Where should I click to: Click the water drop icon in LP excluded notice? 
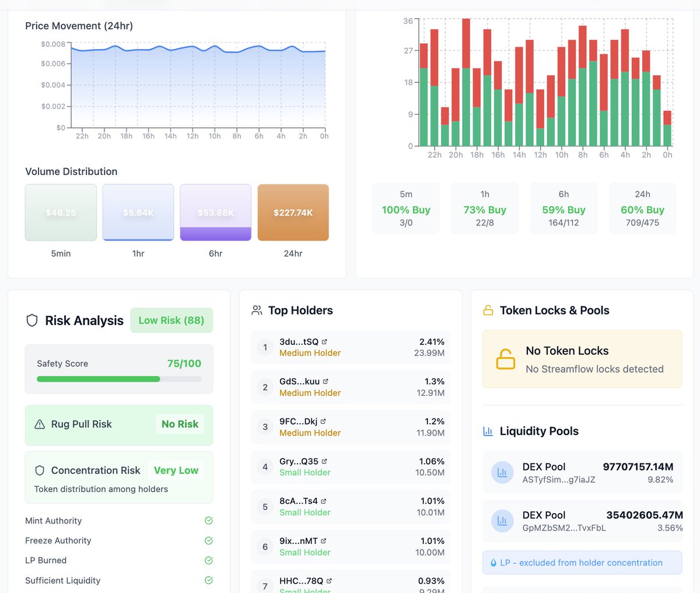[x=494, y=563]
